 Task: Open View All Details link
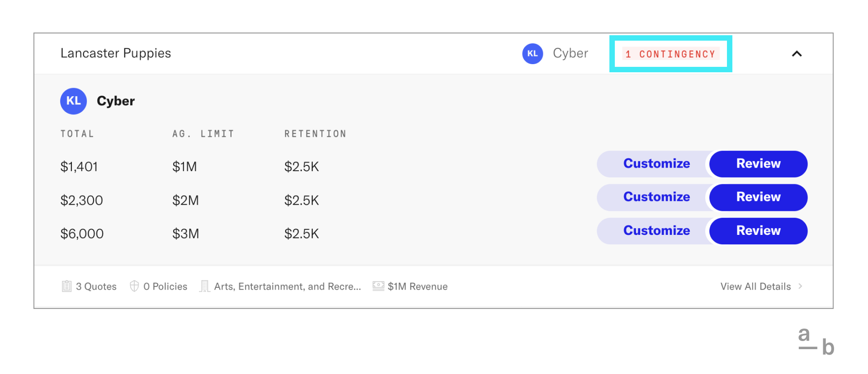click(x=755, y=286)
